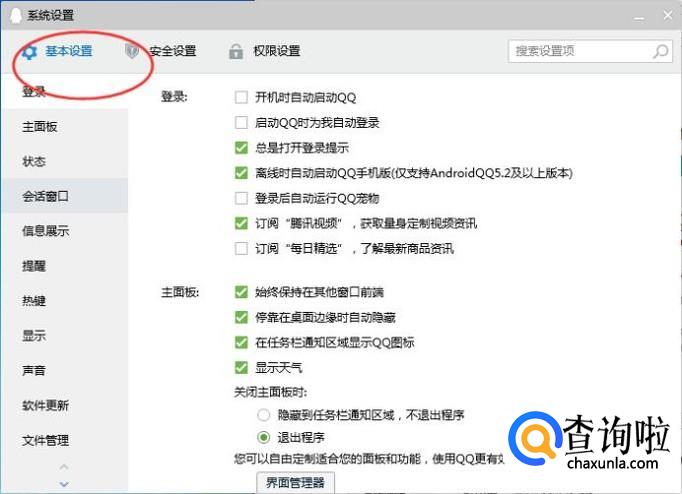Click the 搜索设置项 search field

pos(590,51)
